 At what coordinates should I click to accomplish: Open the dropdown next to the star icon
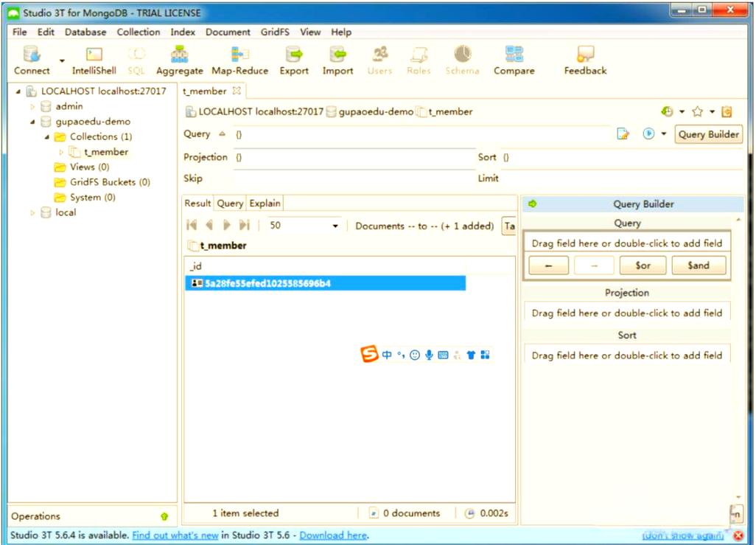[712, 112]
